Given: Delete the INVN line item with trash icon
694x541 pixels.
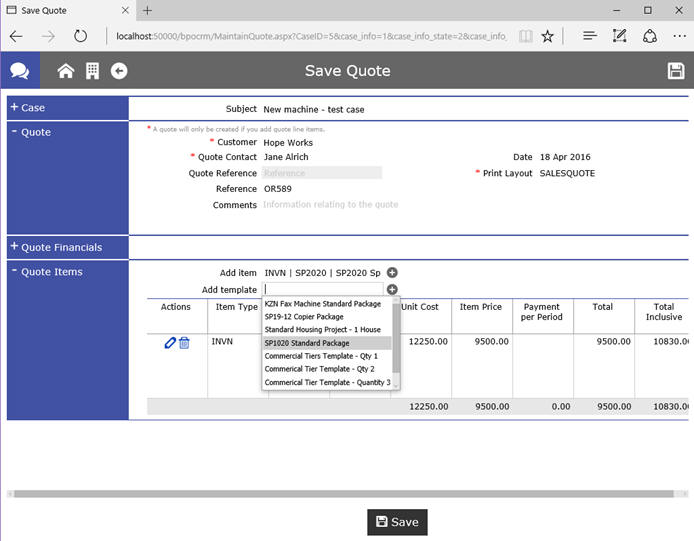Looking at the screenshot, I should tap(184, 343).
